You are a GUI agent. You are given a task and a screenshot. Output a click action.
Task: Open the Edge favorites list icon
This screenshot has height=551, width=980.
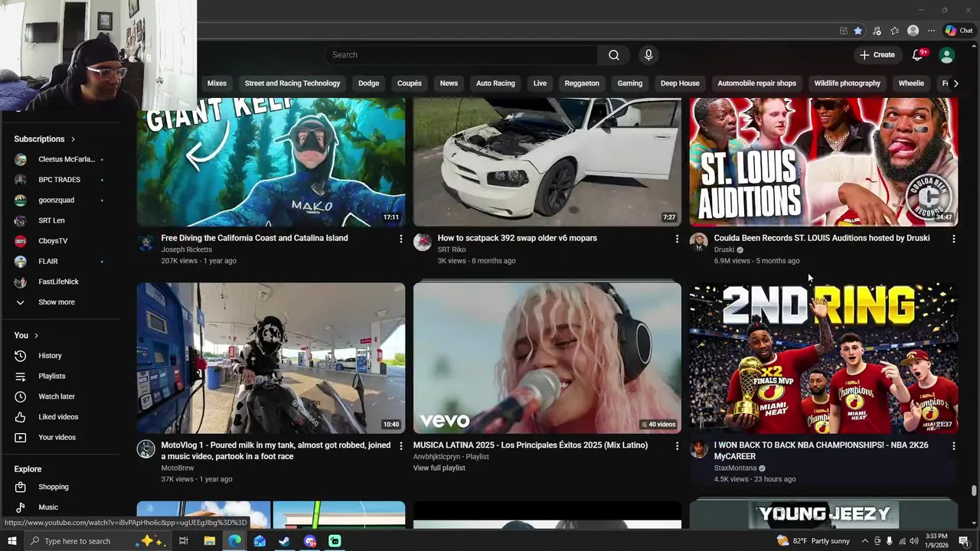894,31
